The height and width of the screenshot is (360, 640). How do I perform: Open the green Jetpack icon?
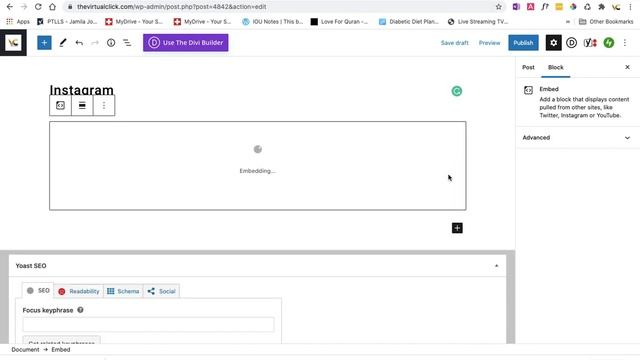click(x=609, y=42)
